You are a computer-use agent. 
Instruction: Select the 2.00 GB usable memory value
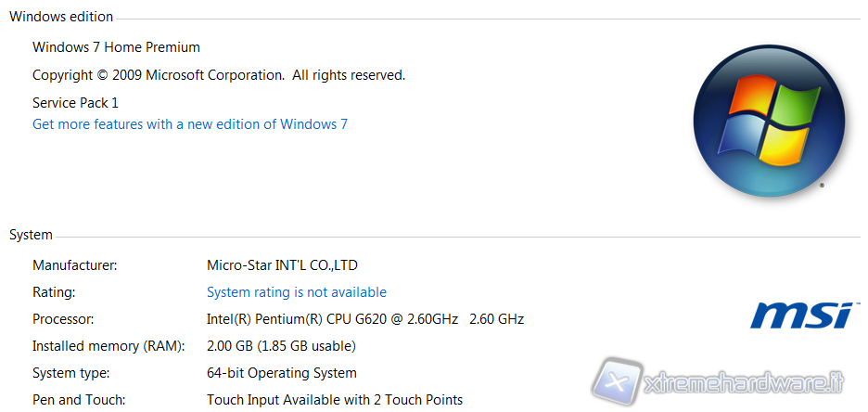pyautogui.click(x=281, y=346)
